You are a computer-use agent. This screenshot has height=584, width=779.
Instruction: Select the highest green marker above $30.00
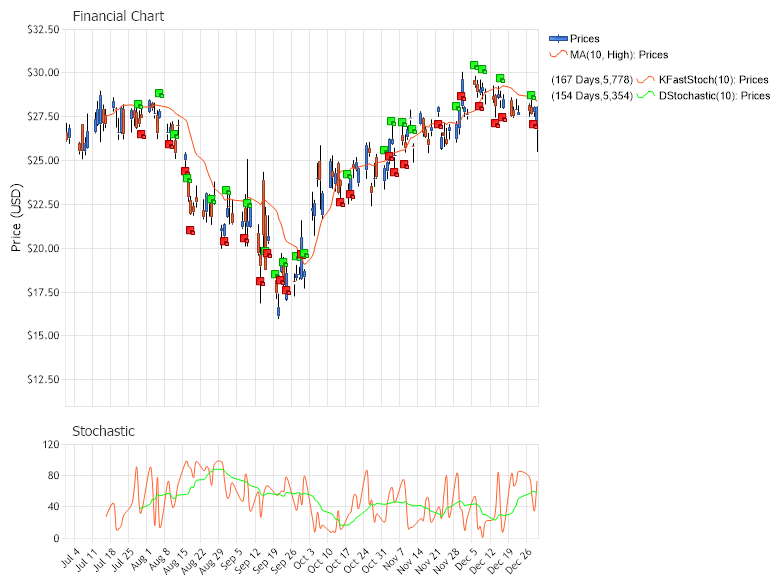(474, 65)
